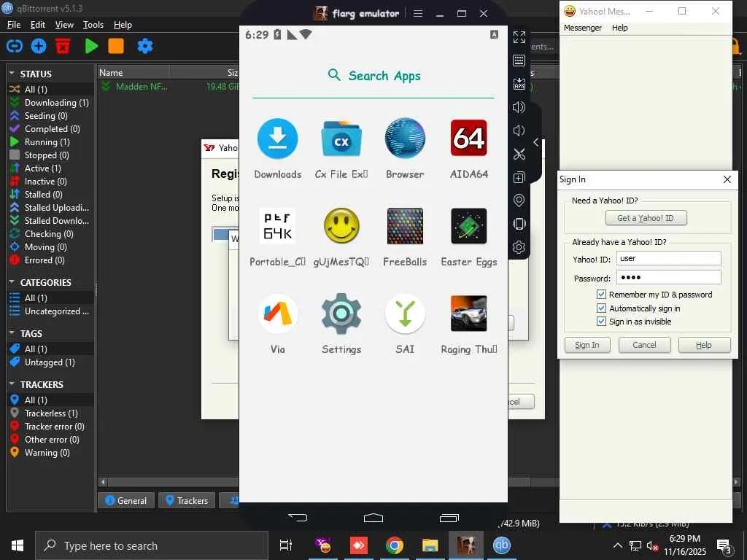Open Yahoo Messenger Help menu
Image resolution: width=747 pixels, height=560 pixels.
click(x=620, y=28)
